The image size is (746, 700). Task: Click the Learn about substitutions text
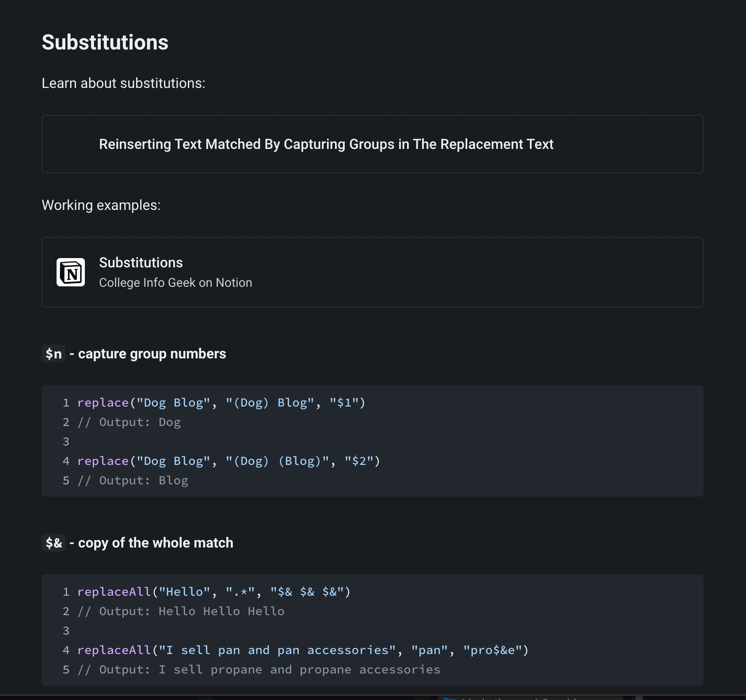124,83
